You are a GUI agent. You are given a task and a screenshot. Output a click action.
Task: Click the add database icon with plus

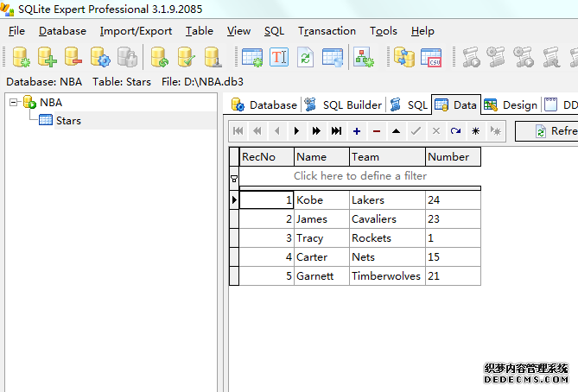click(47, 57)
